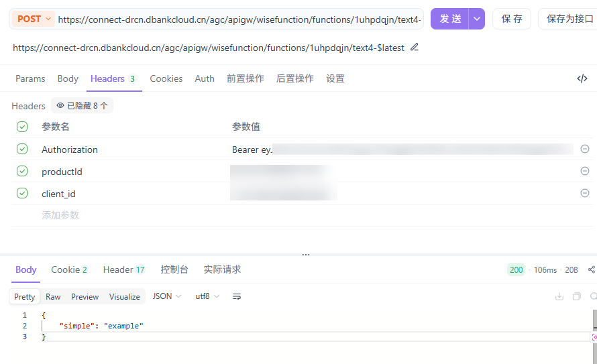
Task: Remove the client_id header with its minus icon
Action: pos(584,194)
